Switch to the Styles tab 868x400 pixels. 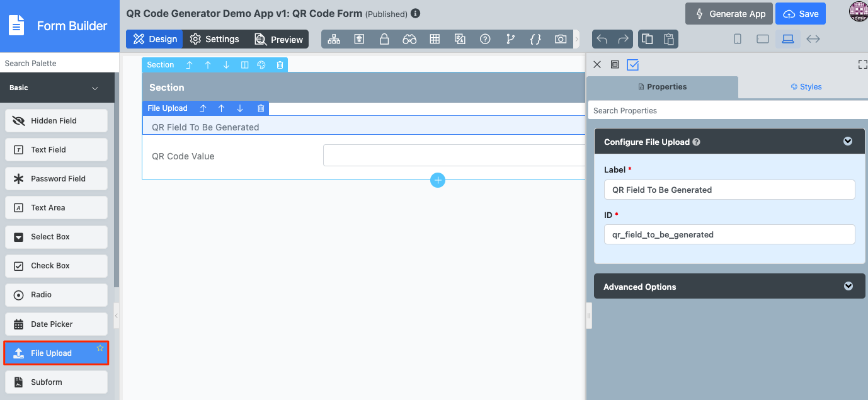pos(806,87)
